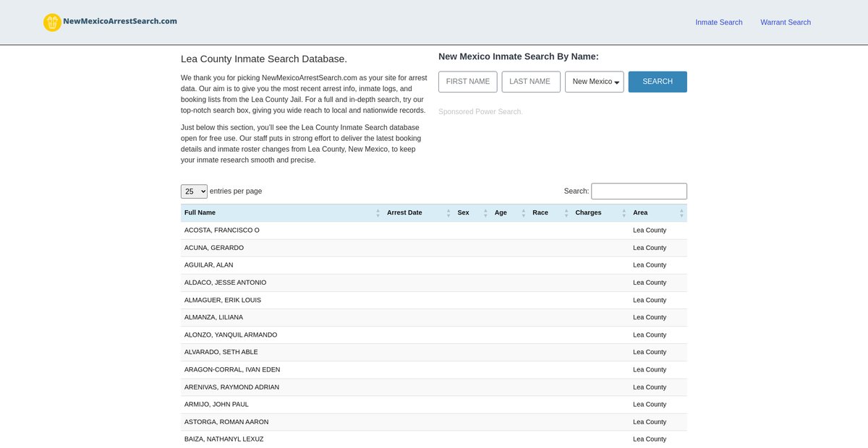This screenshot has height=448, width=868.
Task: Sort by Age column header
Action: tap(510, 213)
